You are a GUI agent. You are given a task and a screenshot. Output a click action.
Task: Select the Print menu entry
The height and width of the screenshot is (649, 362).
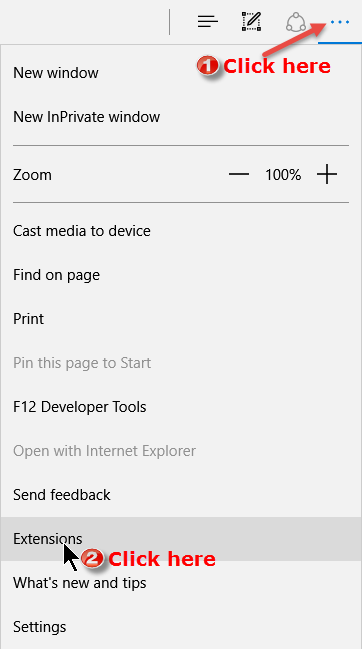[181, 319]
